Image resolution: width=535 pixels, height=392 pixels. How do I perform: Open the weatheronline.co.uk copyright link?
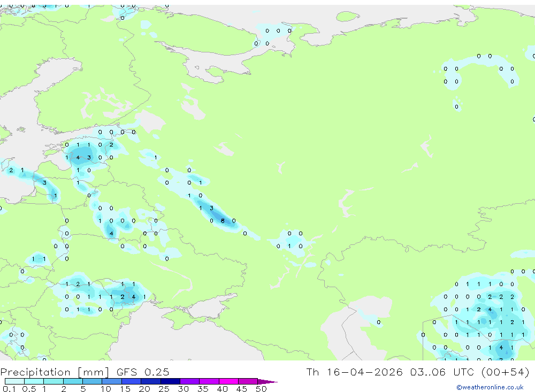pos(490,387)
